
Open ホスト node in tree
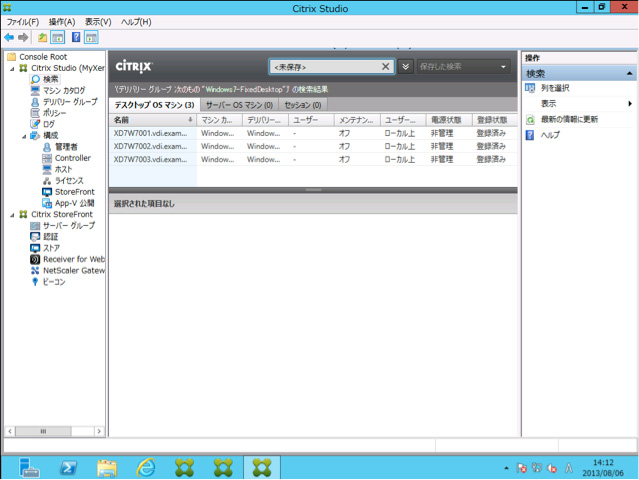pos(63,169)
